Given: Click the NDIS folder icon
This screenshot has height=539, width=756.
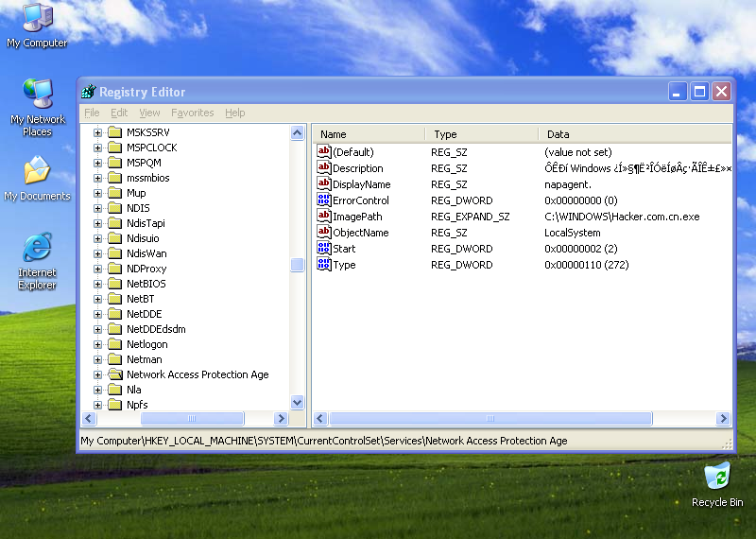Looking at the screenshot, I should pyautogui.click(x=114, y=208).
